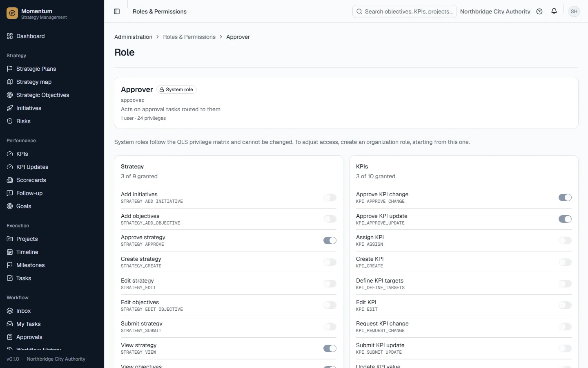Open the SH user avatar menu
The height and width of the screenshot is (368, 588).
coord(574,11)
